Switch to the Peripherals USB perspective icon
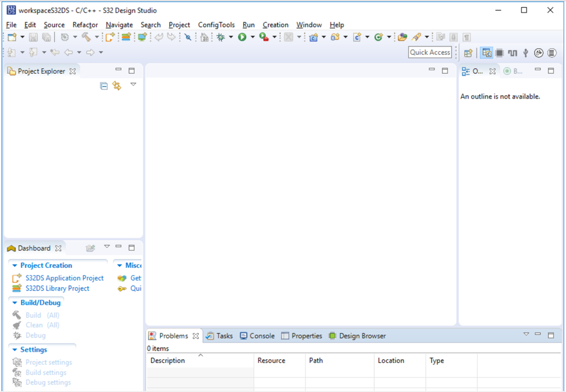 tap(526, 53)
